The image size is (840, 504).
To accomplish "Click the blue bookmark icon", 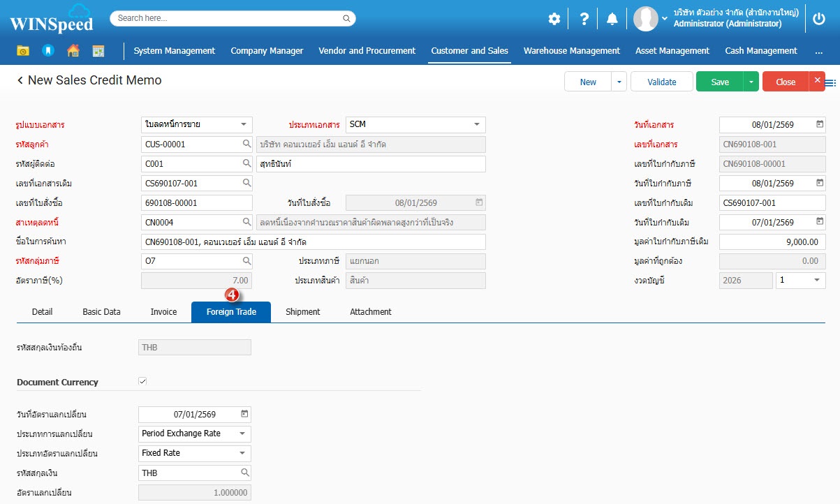I will click(x=47, y=51).
